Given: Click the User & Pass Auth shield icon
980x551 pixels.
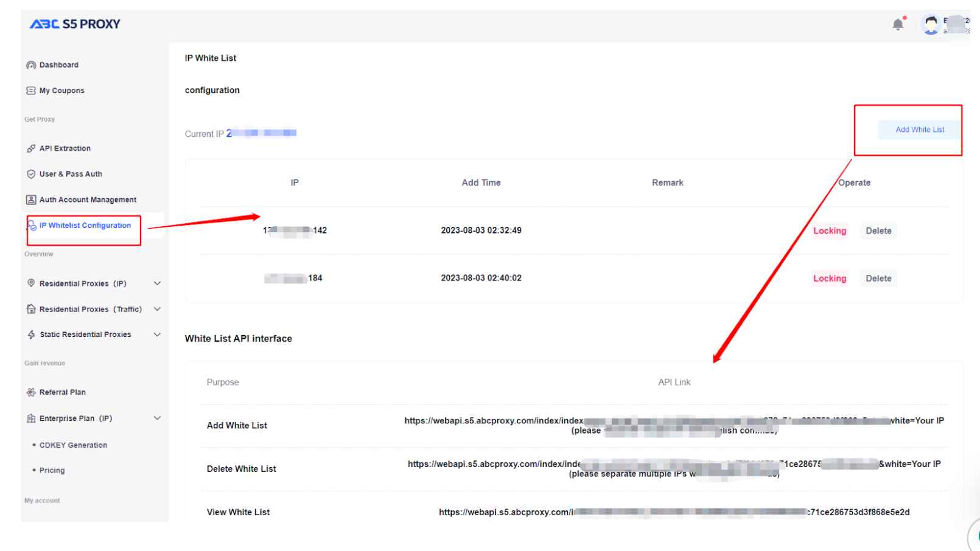Looking at the screenshot, I should point(31,174).
